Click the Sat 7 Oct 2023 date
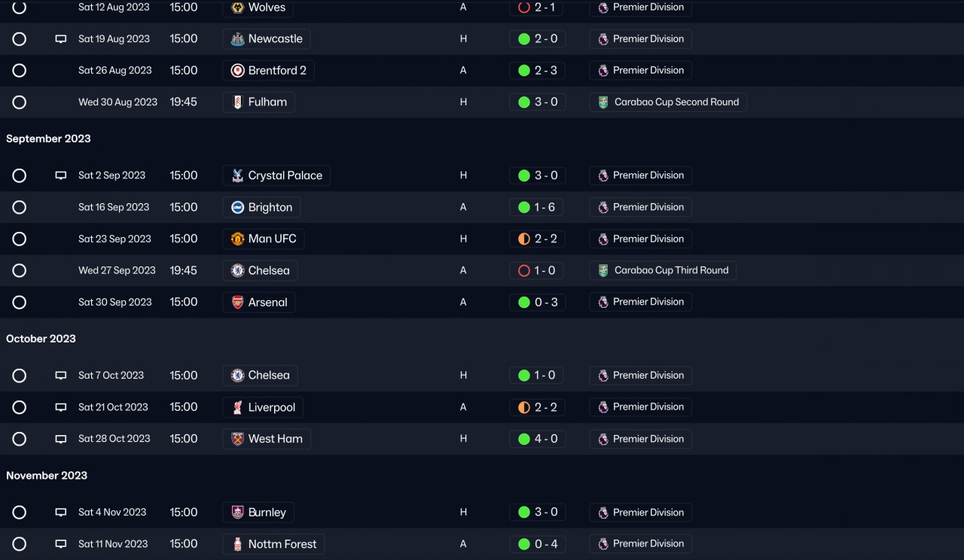964x560 pixels. click(111, 376)
